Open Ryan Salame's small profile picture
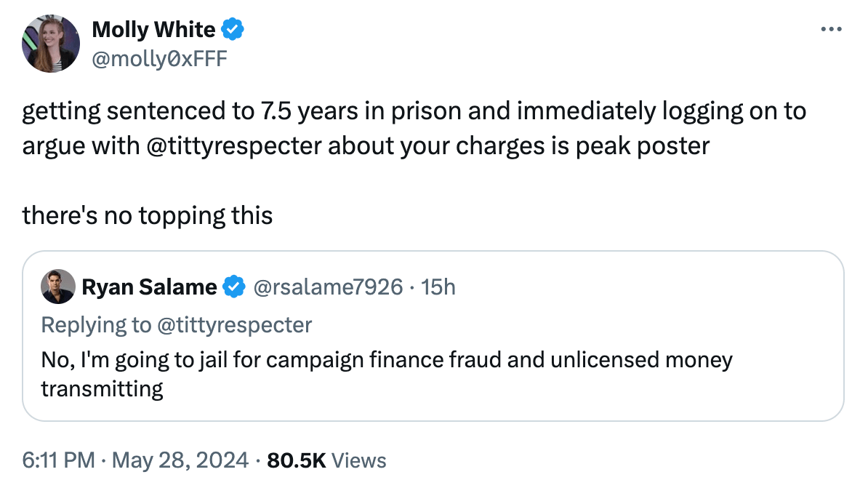 click(58, 287)
